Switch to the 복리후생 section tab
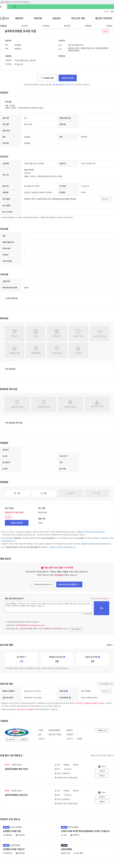114x868 pixels. click(67, 26)
